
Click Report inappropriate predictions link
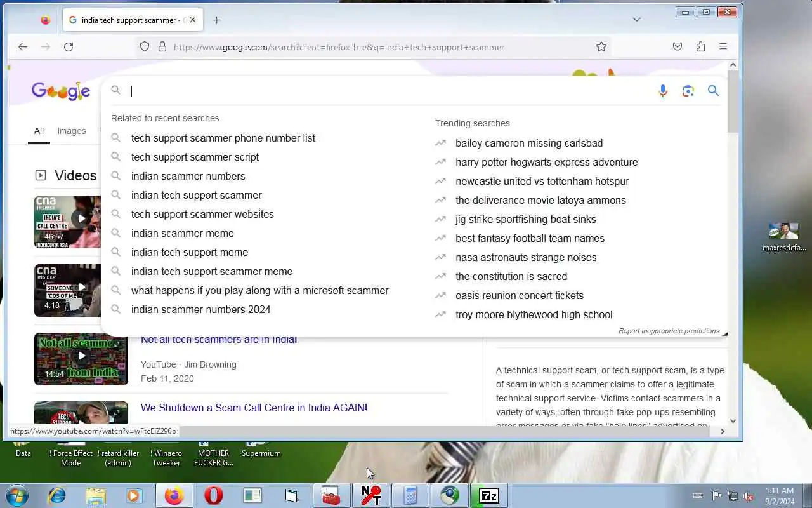[669, 331]
